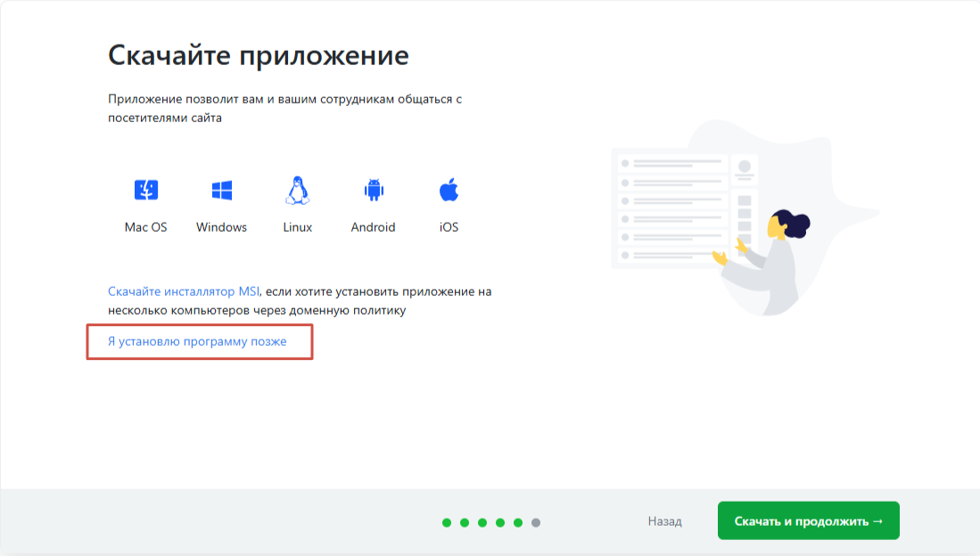Choose the iOS Apple icon
The height and width of the screenshot is (556, 980).
coord(449,190)
